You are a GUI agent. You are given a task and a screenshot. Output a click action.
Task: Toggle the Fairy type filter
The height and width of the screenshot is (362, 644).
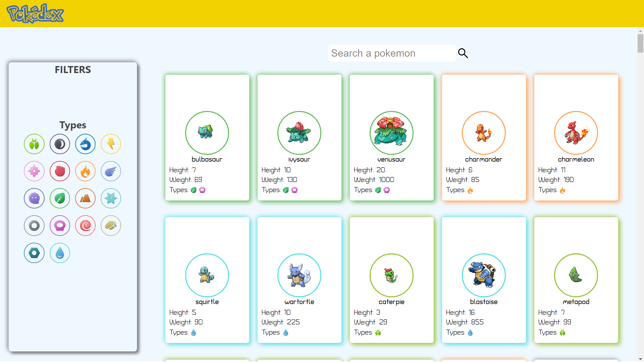(x=34, y=171)
